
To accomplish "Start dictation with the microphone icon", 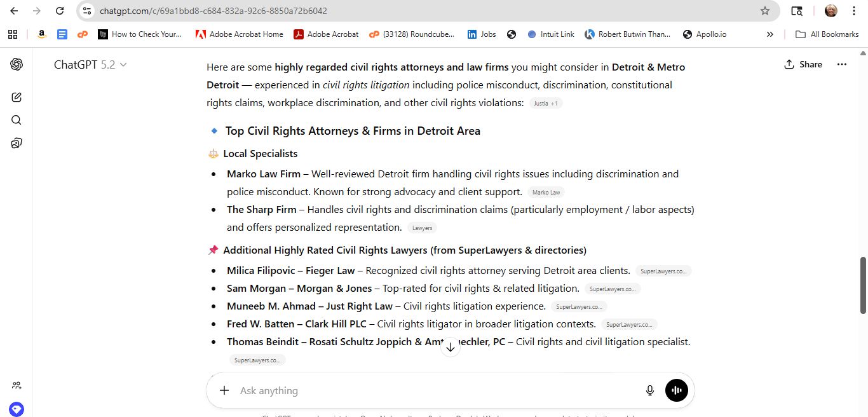I will coord(650,390).
